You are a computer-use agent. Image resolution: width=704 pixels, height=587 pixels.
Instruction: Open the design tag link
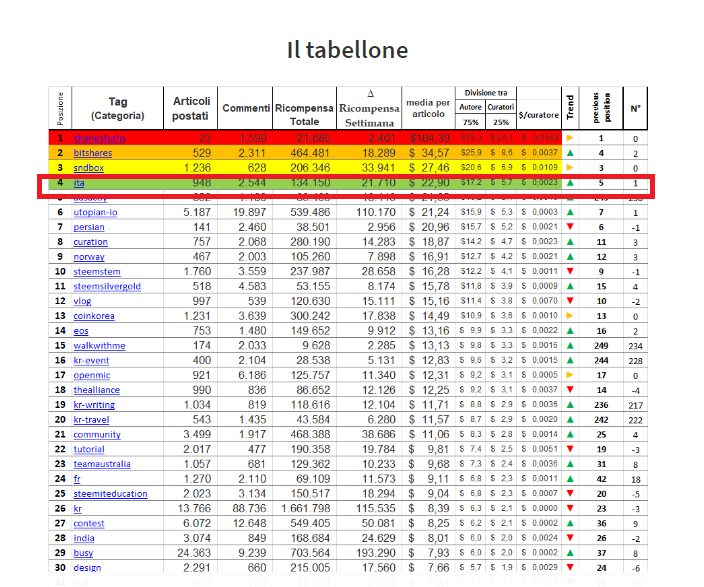[88, 568]
